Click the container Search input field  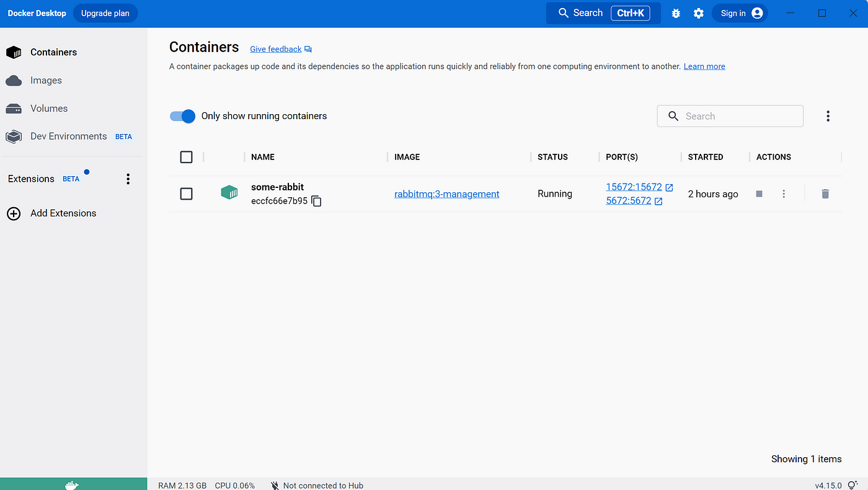click(x=730, y=116)
